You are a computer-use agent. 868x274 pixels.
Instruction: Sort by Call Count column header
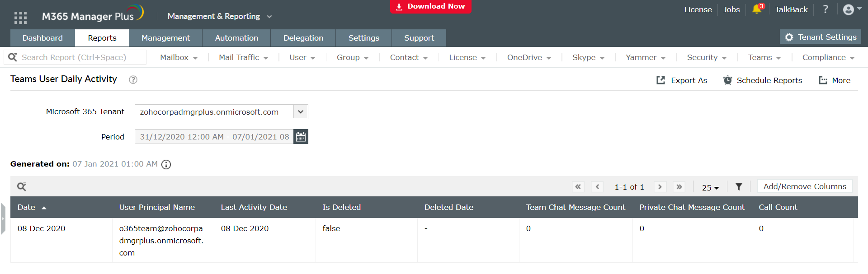[x=778, y=207]
